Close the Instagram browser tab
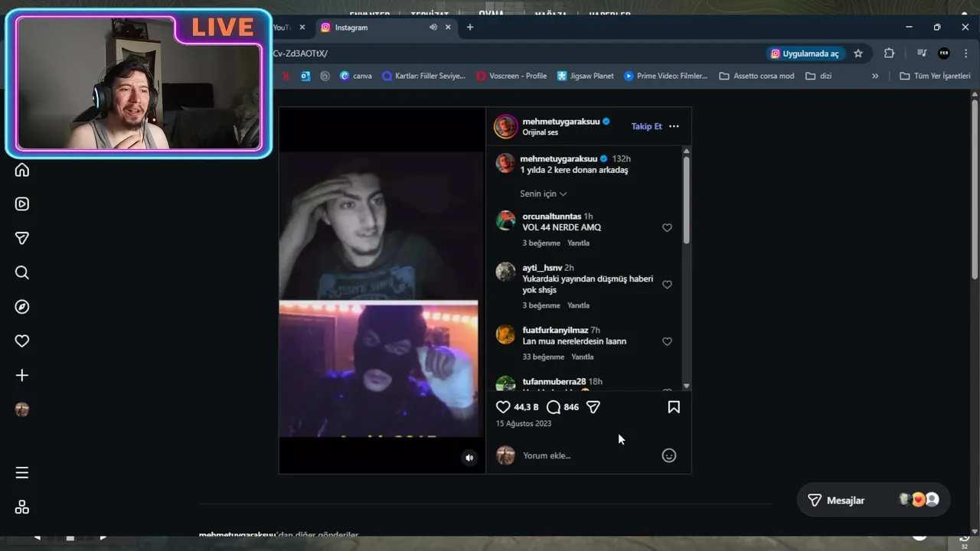980x551 pixels. [448, 28]
